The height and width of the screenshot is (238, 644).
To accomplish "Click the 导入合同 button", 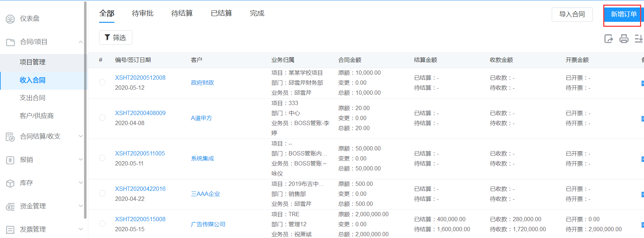I will 572,15.
